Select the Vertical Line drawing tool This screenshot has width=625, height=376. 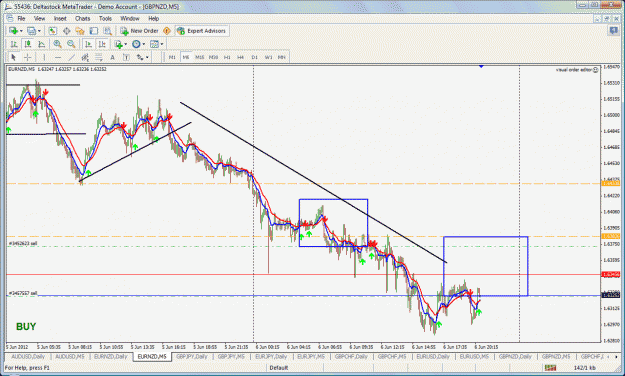44,57
